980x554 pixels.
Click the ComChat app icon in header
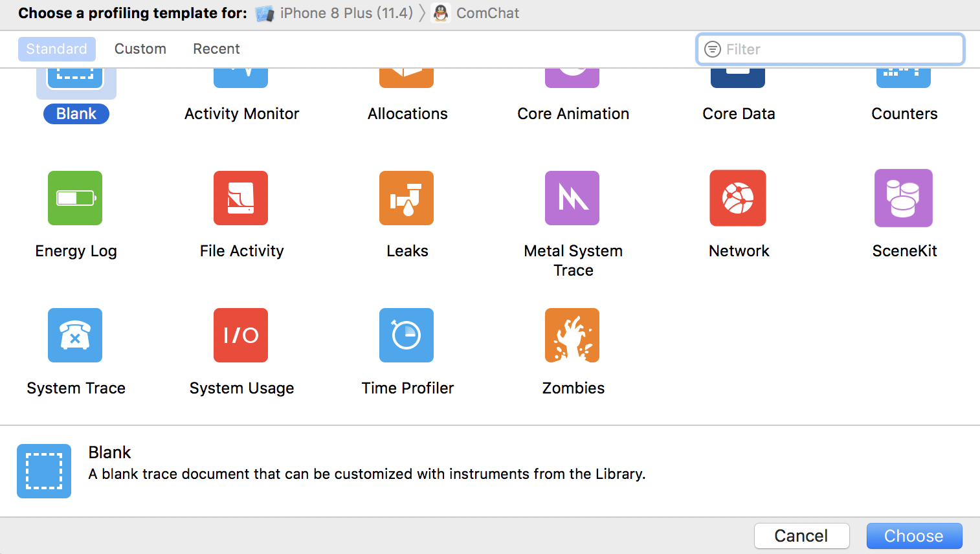[x=441, y=13]
